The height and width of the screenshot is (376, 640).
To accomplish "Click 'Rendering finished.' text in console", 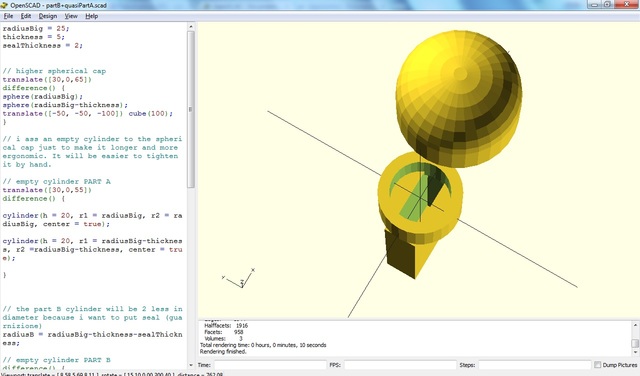I will 223,352.
